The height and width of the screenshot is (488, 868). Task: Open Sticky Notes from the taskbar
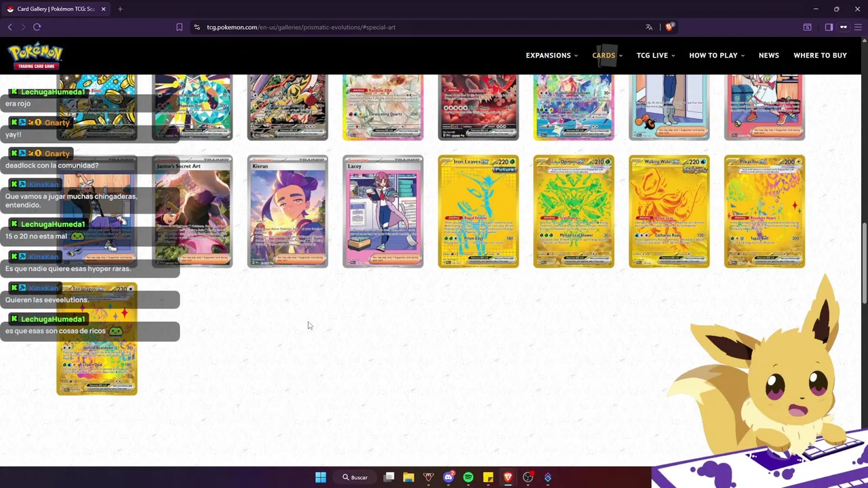488,477
